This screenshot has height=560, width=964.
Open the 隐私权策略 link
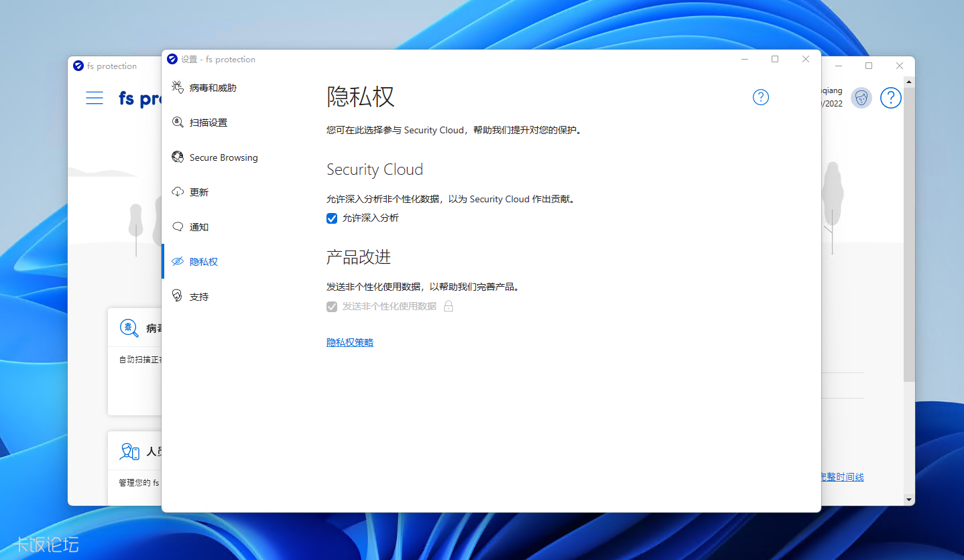[349, 342]
